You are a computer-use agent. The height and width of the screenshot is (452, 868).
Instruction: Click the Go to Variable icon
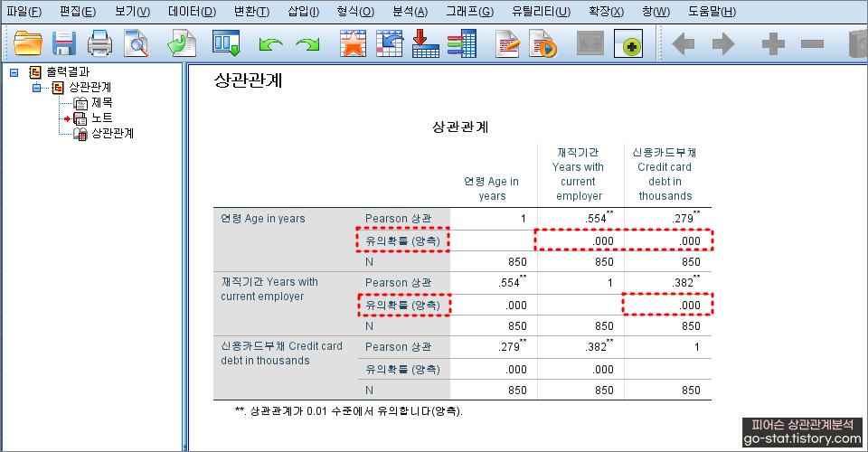(x=425, y=43)
